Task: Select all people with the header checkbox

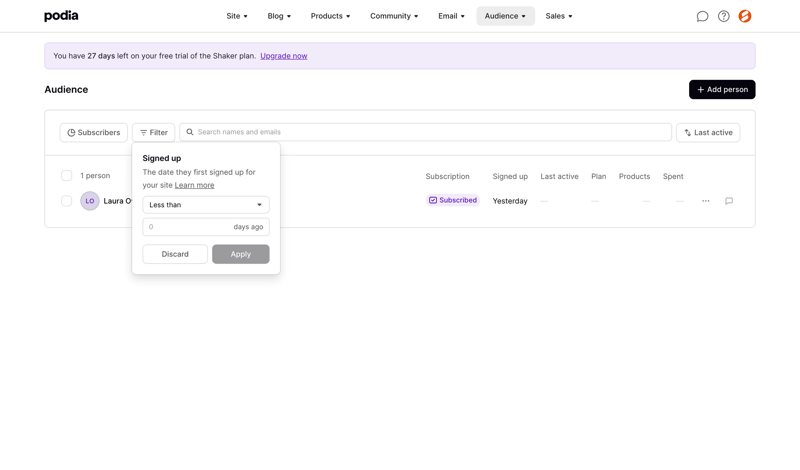Action: pos(66,176)
